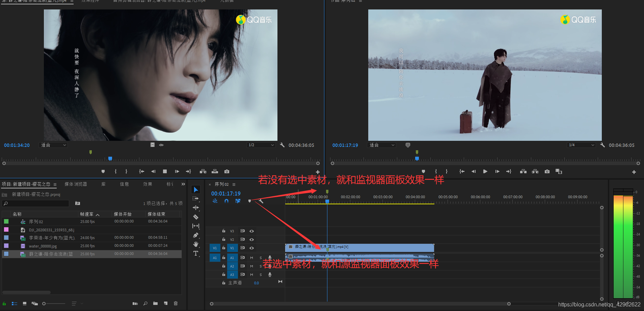Toggle Snap magnet in timeline
The image size is (644, 311).
pos(226,201)
